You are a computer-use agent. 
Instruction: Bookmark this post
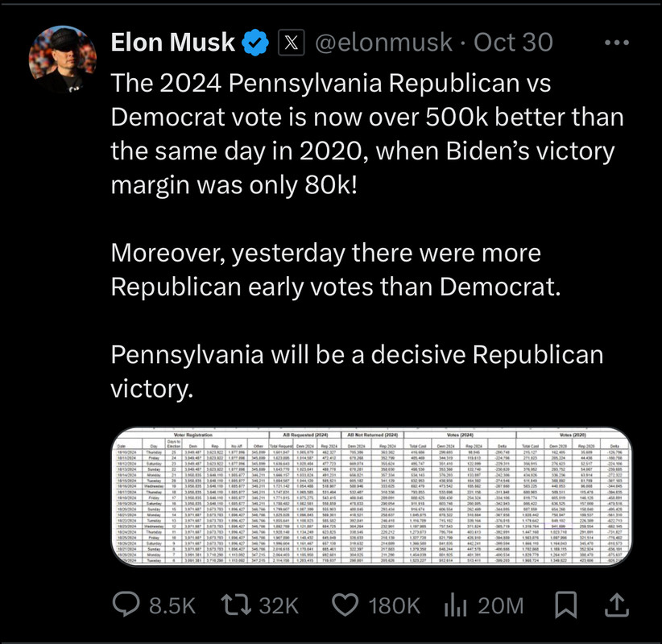(565, 605)
